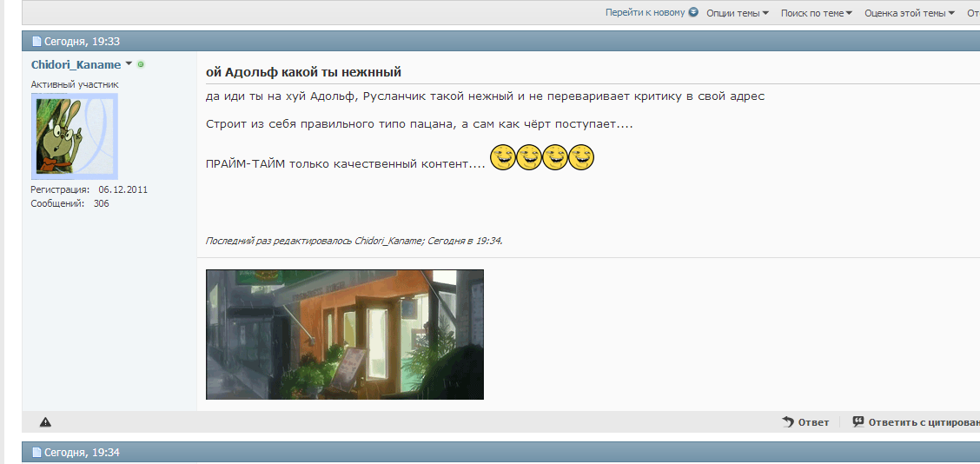This screenshot has height=464, width=980.
Task: Click the Регистрация: 06.12.2011 text
Action: pos(89,189)
